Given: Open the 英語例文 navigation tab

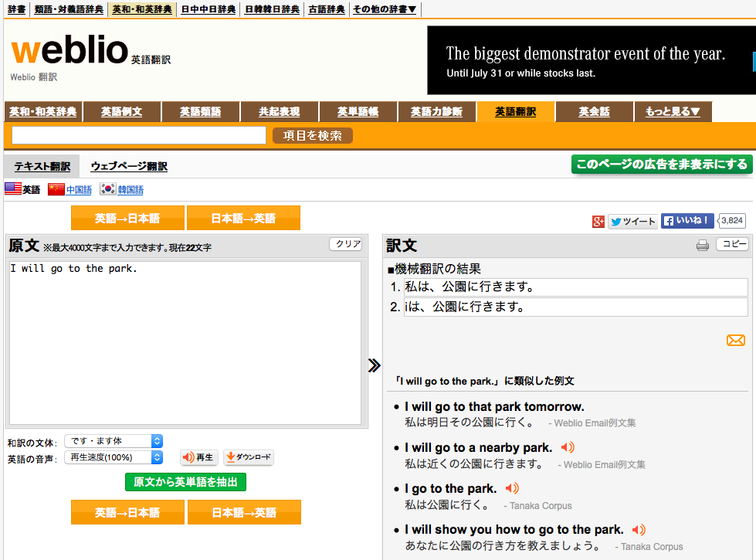Looking at the screenshot, I should pos(122,112).
